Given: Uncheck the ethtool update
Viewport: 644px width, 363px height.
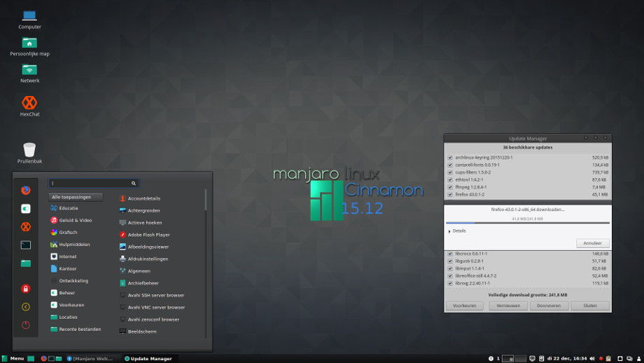Looking at the screenshot, I should click(x=450, y=179).
